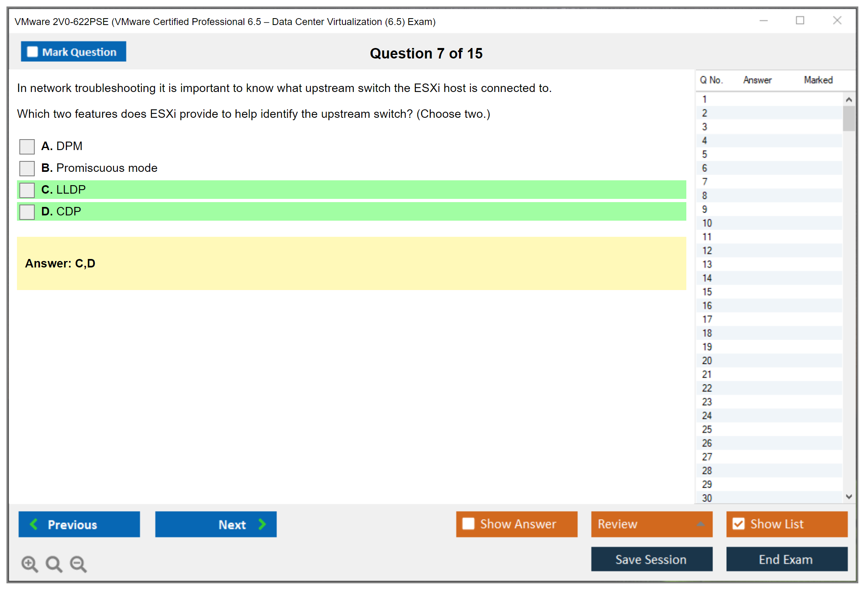Jump to question 12 in list
Viewport: 868px width, 593px height.
click(x=707, y=251)
